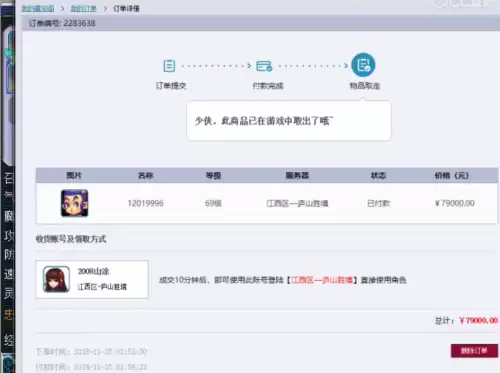Screen dimensions: 500x373
Task: Click the 已付款 status cell
Action: tap(379, 203)
